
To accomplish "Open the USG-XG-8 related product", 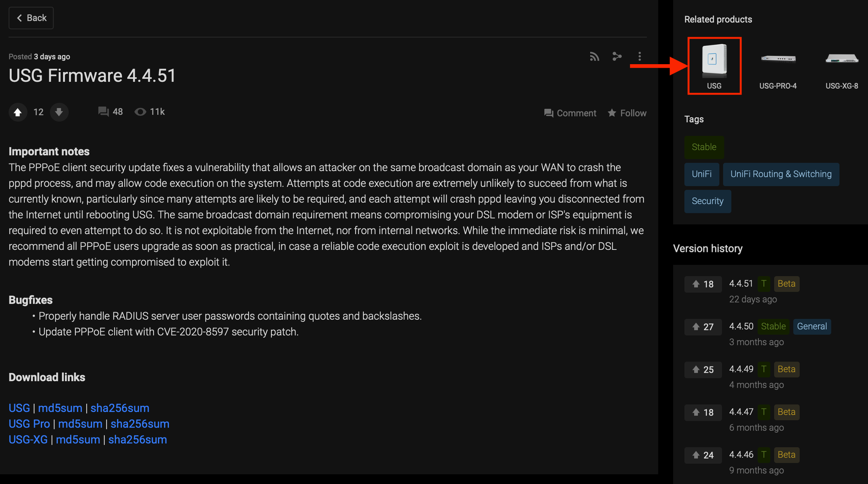I will 842,66.
